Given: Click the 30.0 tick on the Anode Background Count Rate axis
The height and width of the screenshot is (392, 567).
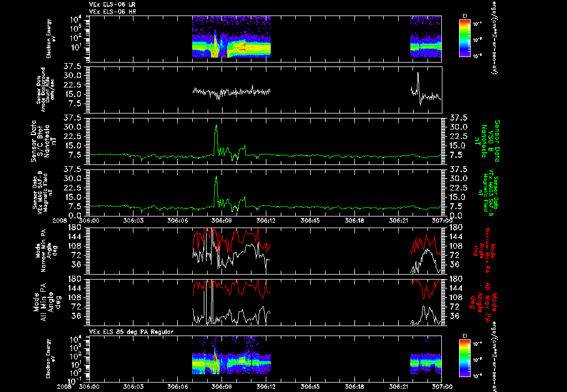Looking at the screenshot, I should (74, 76).
